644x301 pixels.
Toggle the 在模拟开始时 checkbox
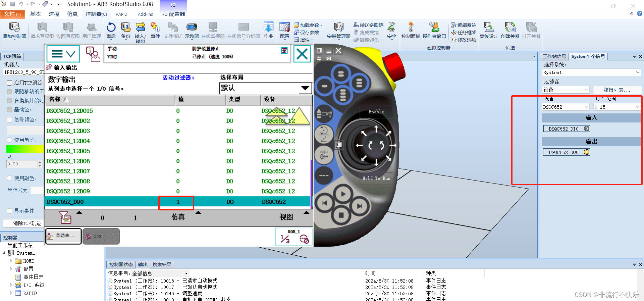[9, 100]
